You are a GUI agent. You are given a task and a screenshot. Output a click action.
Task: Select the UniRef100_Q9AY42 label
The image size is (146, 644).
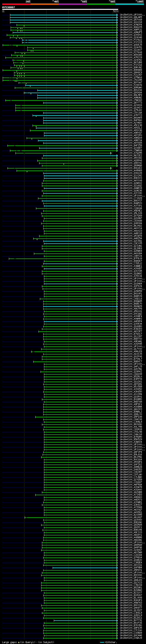click(x=131, y=163)
